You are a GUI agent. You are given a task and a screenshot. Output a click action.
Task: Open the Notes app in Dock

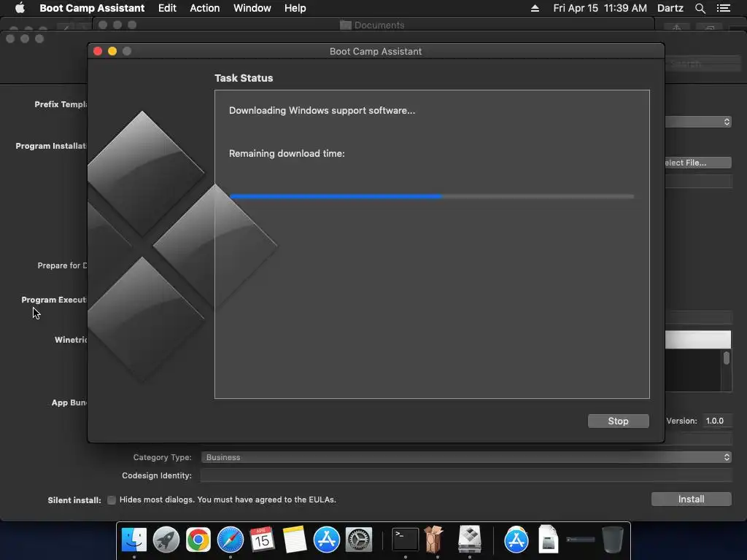(x=295, y=540)
